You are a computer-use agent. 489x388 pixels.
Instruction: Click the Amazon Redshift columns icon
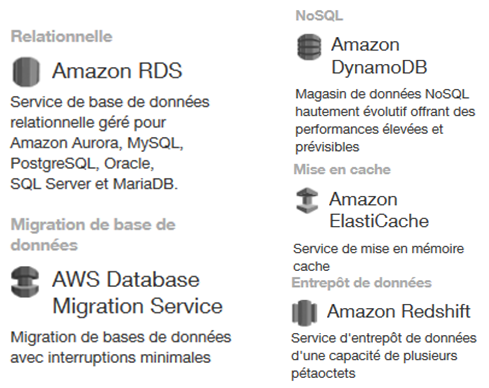point(304,312)
